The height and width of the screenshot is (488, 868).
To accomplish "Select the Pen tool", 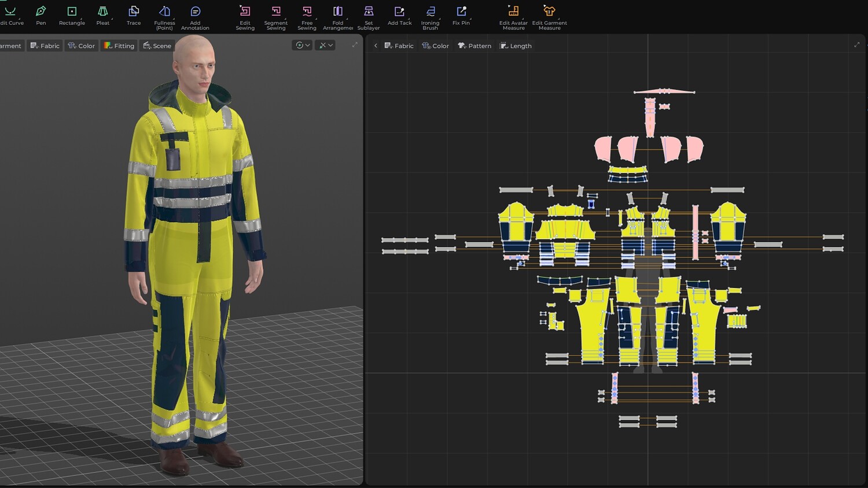I will 41,16.
